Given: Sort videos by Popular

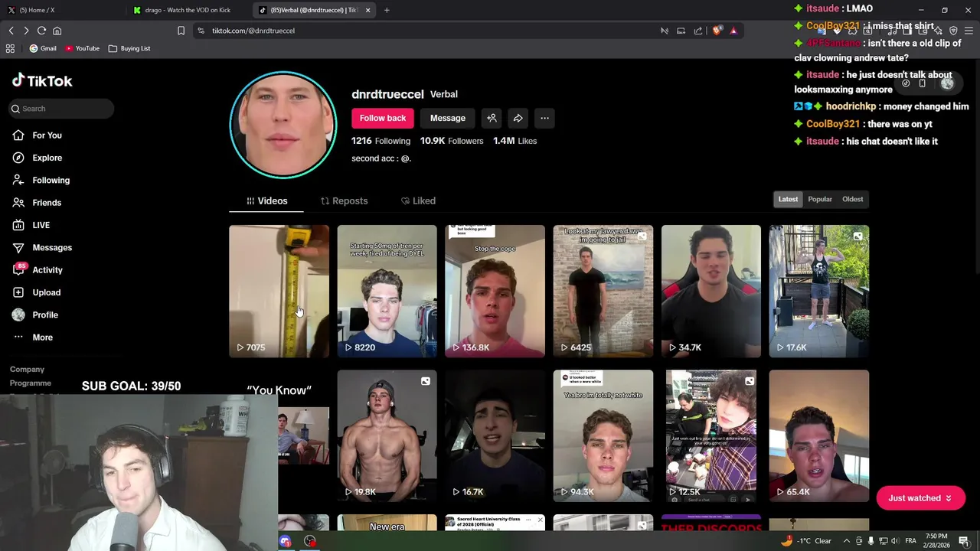Looking at the screenshot, I should 820,199.
